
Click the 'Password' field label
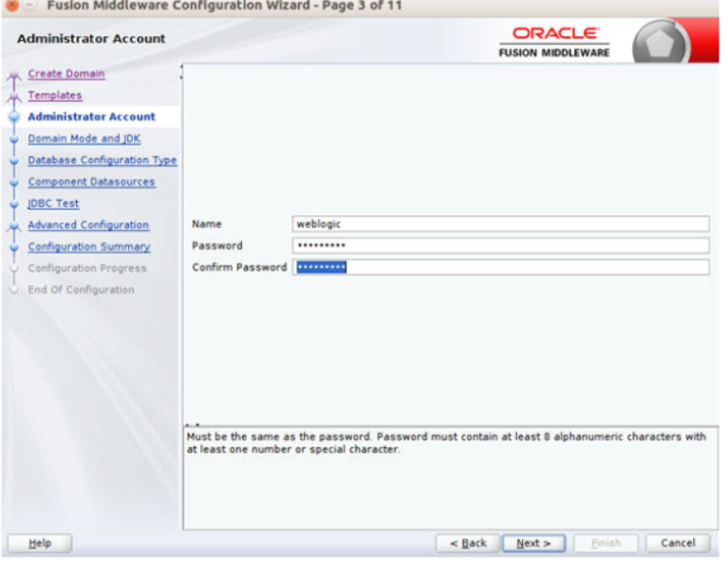coord(217,245)
